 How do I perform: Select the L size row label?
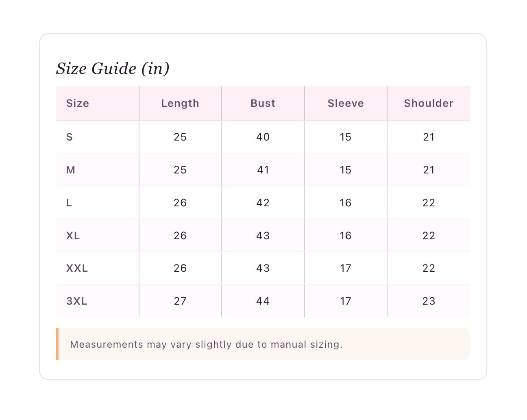(x=69, y=203)
